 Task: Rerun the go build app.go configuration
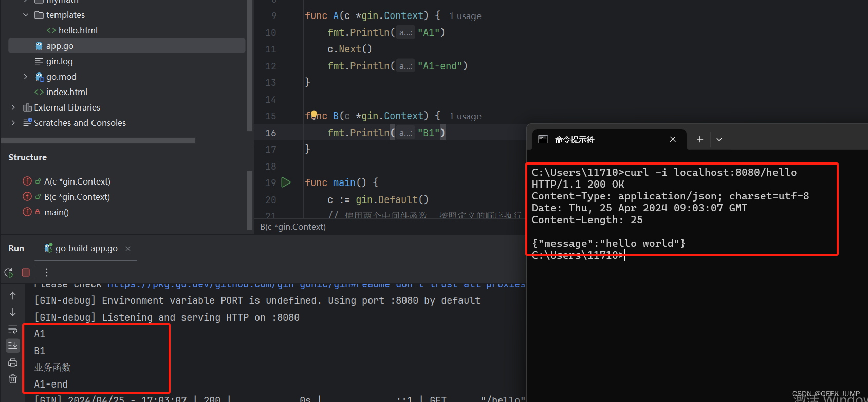(x=9, y=272)
